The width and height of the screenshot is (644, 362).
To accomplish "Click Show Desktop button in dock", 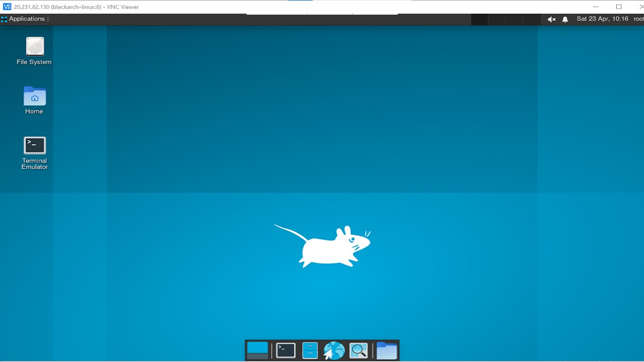I will [x=258, y=350].
